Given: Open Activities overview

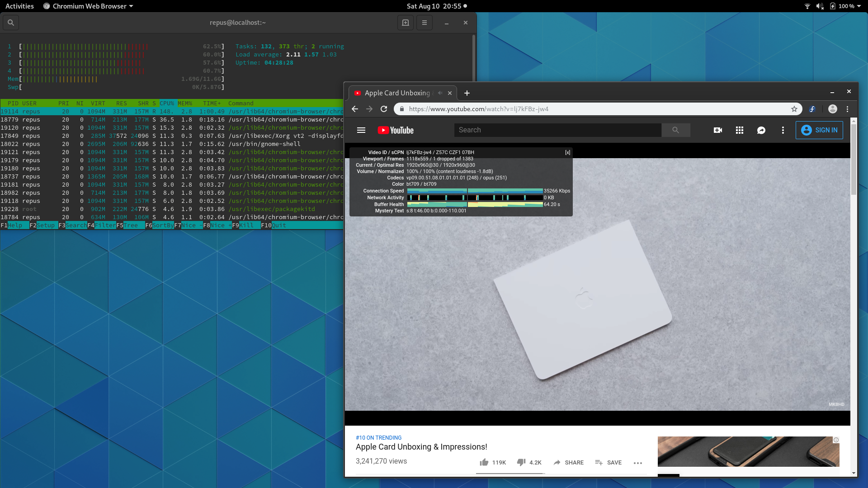Looking at the screenshot, I should pos(19,6).
